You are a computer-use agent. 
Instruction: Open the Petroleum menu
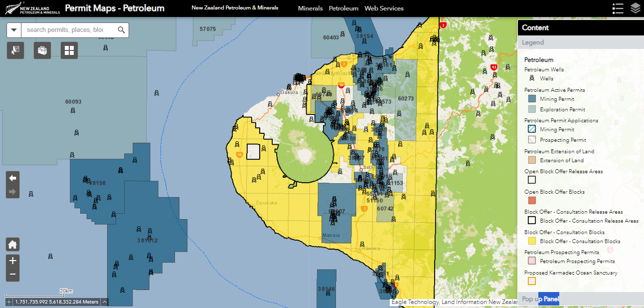pyautogui.click(x=343, y=8)
